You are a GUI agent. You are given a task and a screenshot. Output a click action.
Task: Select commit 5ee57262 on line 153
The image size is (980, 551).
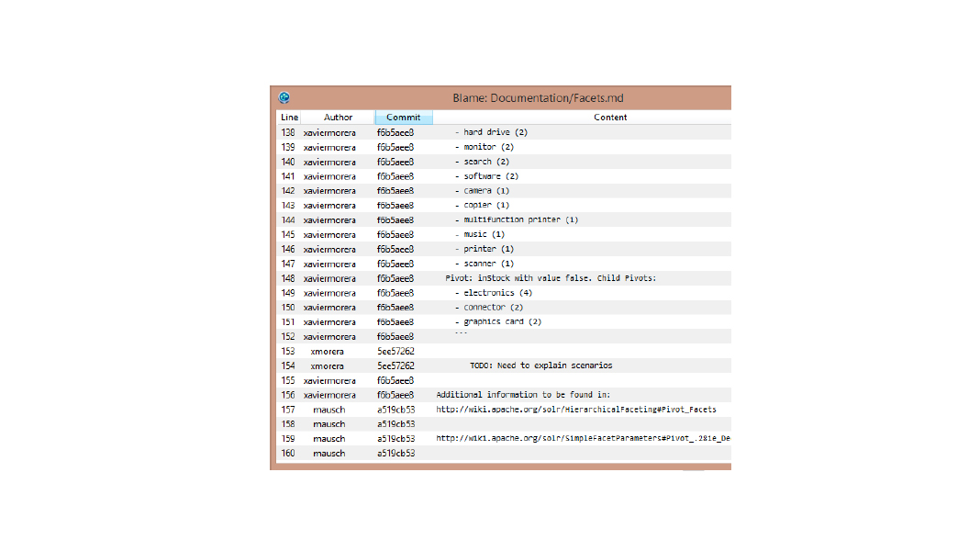(x=395, y=351)
